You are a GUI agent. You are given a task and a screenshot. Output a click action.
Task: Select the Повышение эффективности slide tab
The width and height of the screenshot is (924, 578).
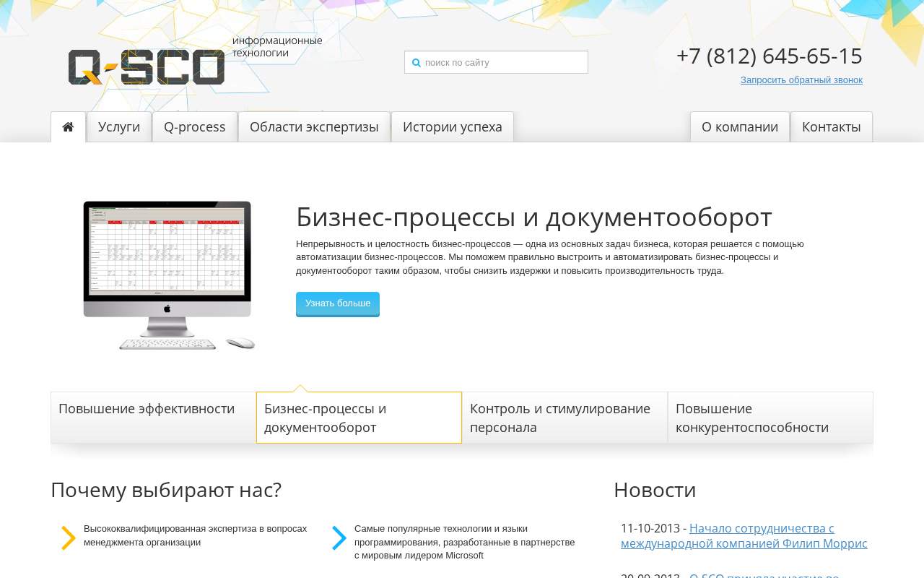pyautogui.click(x=153, y=418)
